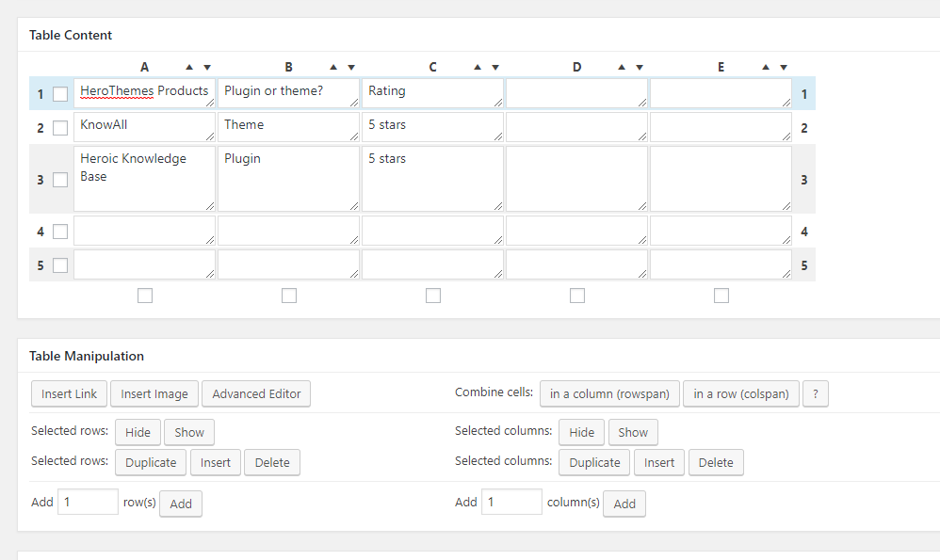The width and height of the screenshot is (940, 560).
Task: Click empty cell E2
Action: (x=721, y=128)
